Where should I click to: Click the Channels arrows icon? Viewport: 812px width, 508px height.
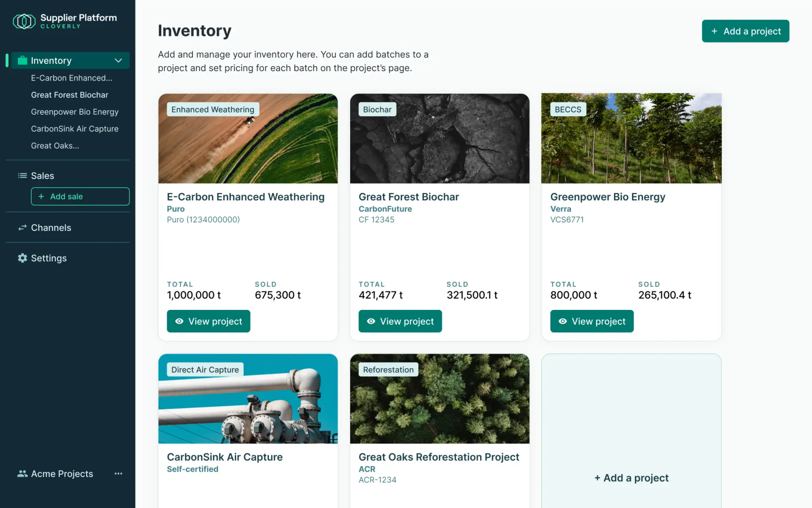[x=22, y=228]
